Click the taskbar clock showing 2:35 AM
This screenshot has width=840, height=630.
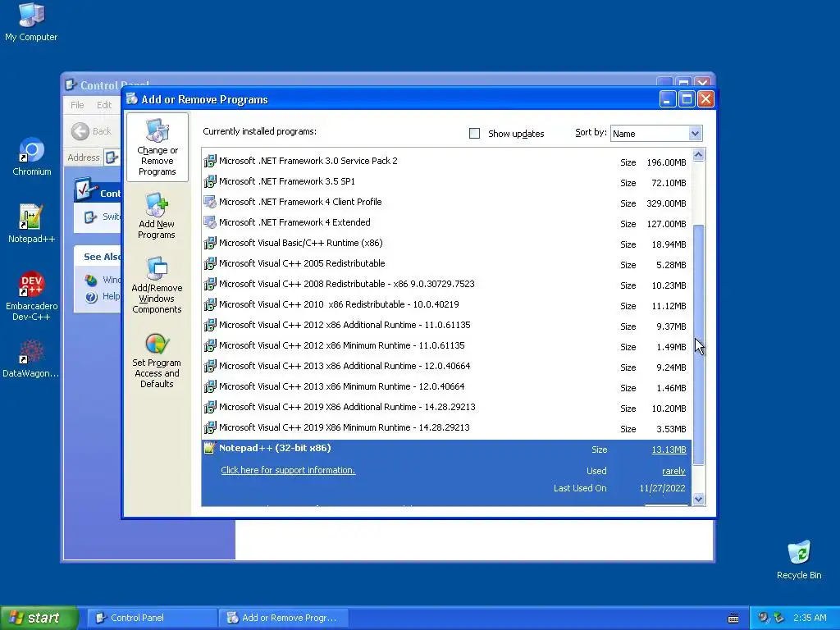810,618
